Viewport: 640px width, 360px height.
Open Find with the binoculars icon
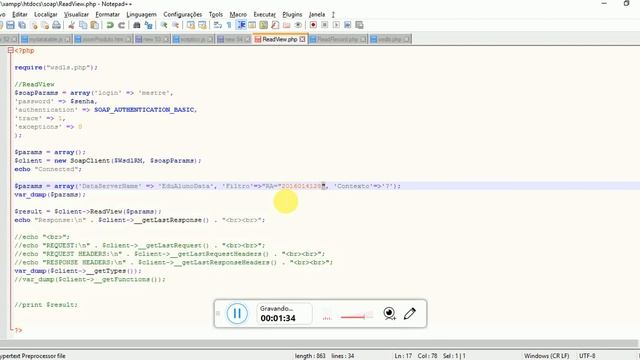137,25
